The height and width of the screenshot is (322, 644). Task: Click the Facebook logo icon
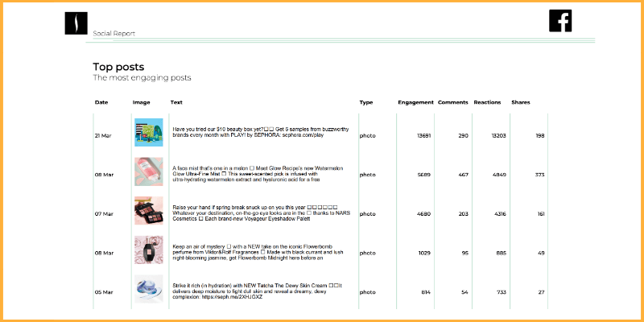[x=560, y=21]
